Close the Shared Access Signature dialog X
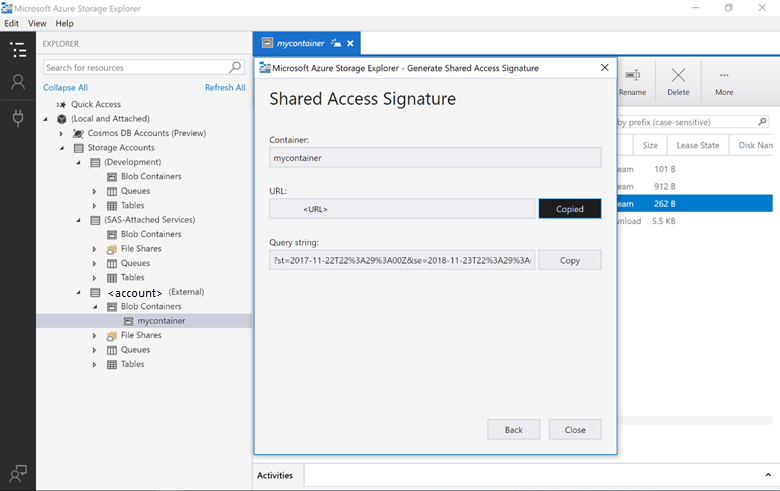The height and width of the screenshot is (491, 780). pyautogui.click(x=604, y=68)
